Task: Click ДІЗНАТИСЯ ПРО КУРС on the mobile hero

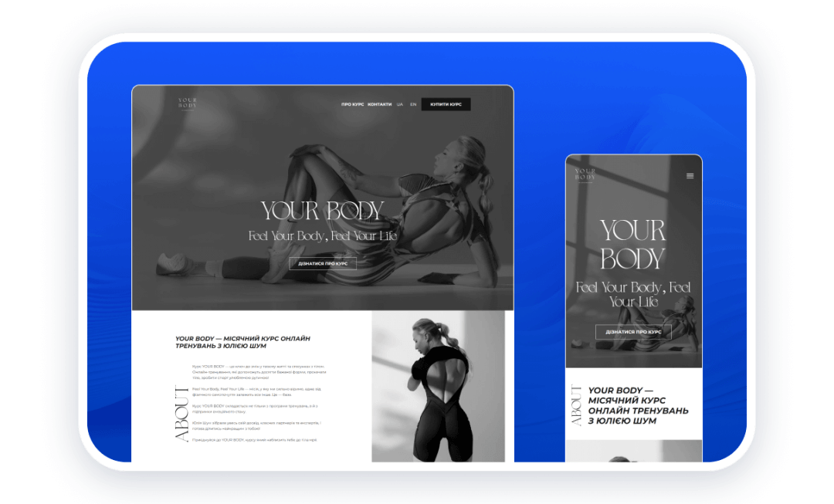Action: (x=634, y=332)
